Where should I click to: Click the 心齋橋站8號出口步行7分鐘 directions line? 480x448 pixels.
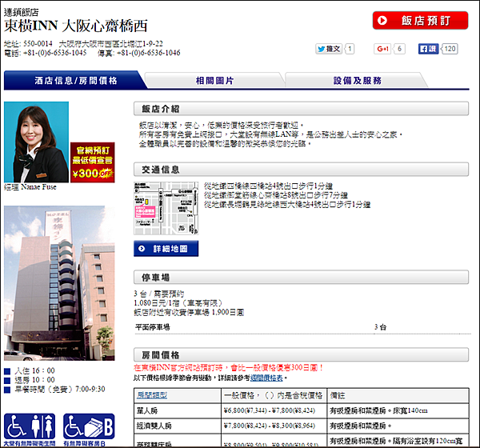coord(276,195)
